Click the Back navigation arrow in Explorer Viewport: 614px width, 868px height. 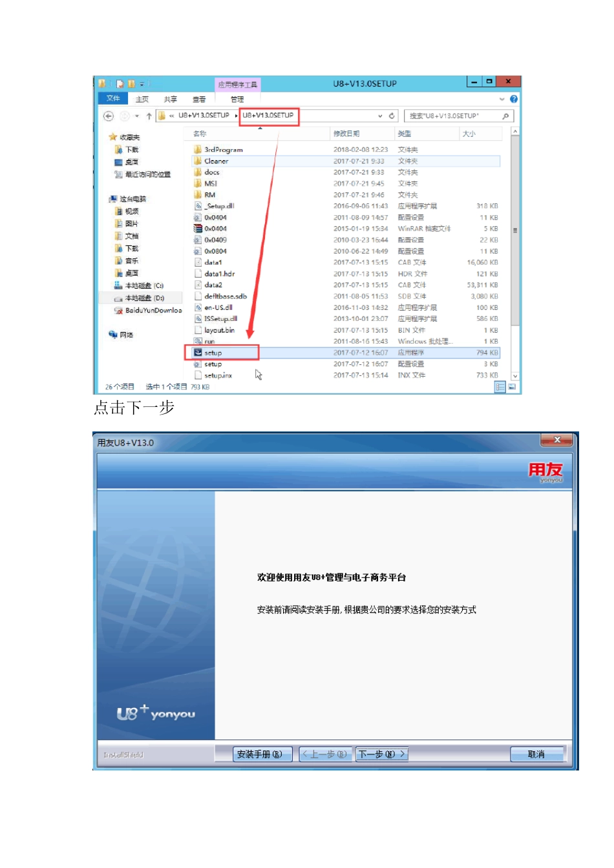point(109,116)
